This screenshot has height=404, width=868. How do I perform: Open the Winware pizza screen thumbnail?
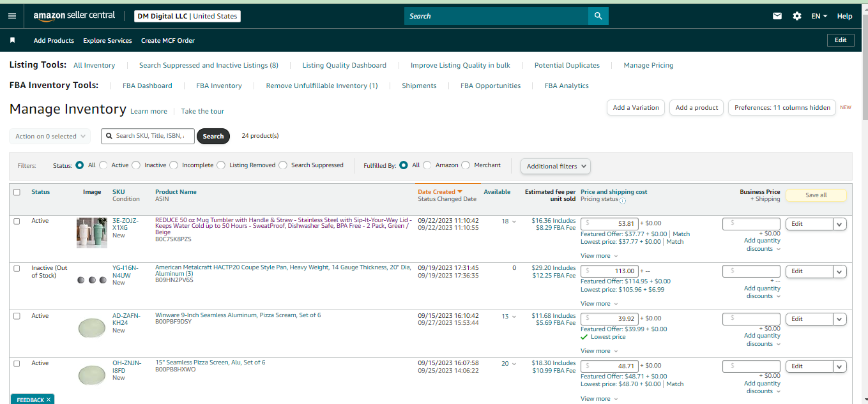click(x=92, y=328)
